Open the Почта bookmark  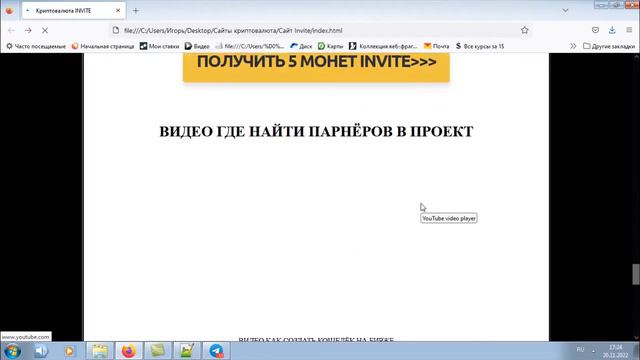(x=436, y=46)
